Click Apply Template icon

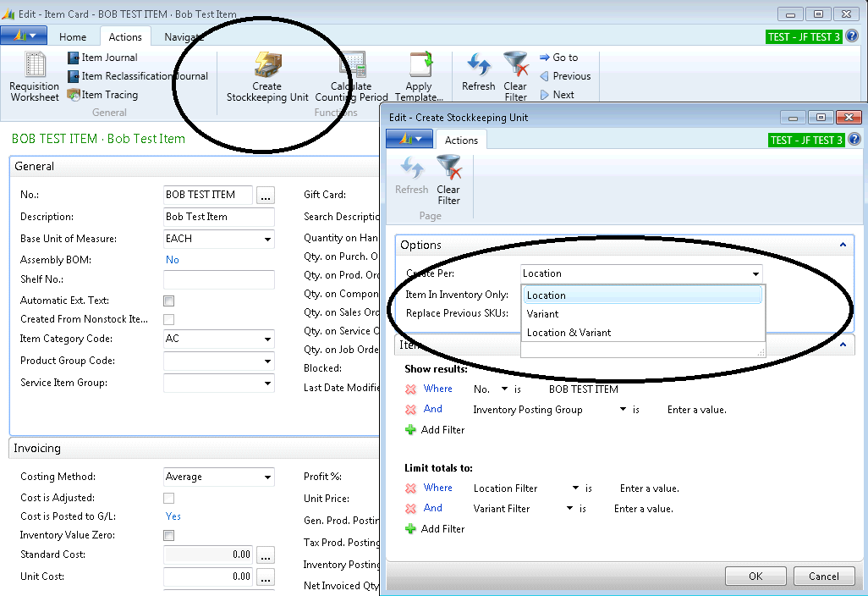pos(419,76)
